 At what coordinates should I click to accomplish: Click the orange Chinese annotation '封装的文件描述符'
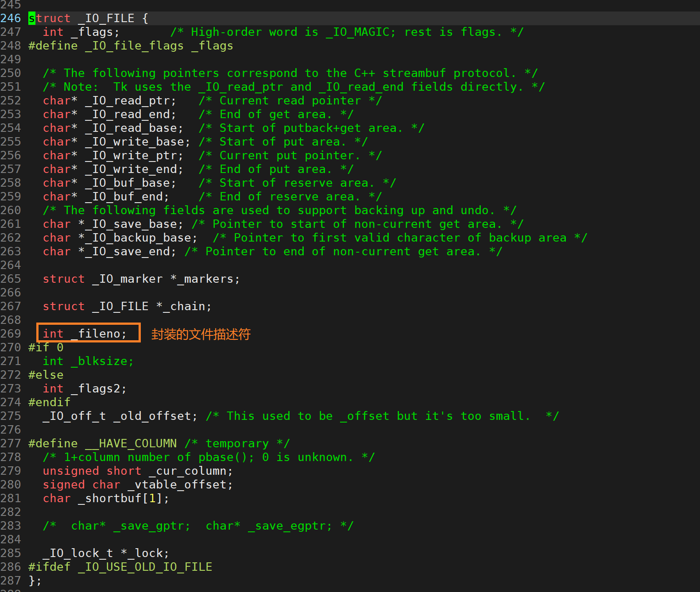(201, 334)
